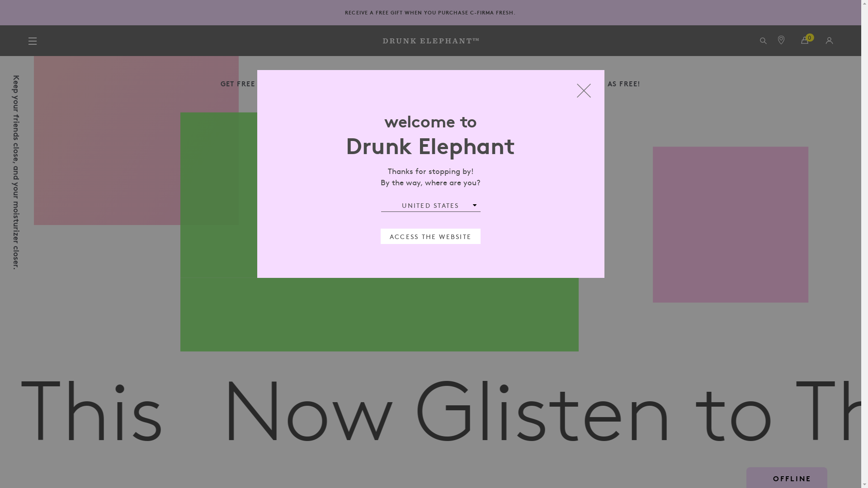Click the vertical moisturizer tagline text

pos(16,172)
